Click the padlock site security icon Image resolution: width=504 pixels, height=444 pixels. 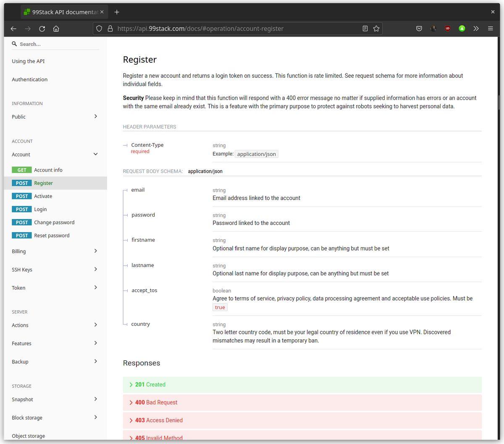[110, 29]
